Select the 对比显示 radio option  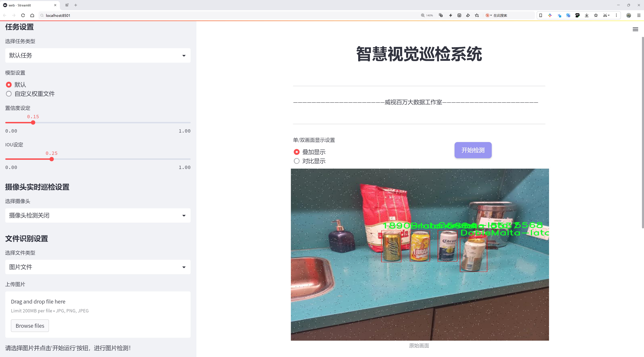pos(297,161)
